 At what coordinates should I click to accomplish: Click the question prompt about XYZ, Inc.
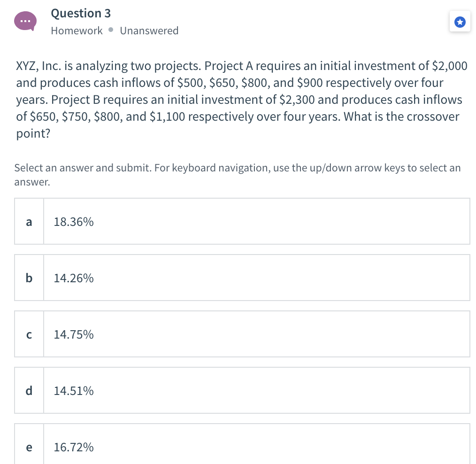(x=240, y=100)
